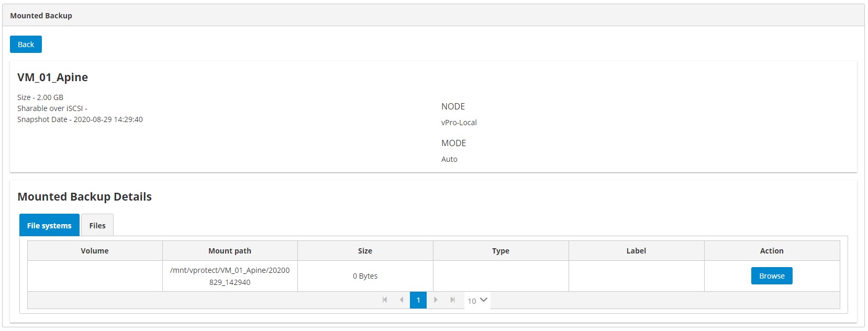Click the 0 Bytes size cell

pyautogui.click(x=365, y=276)
